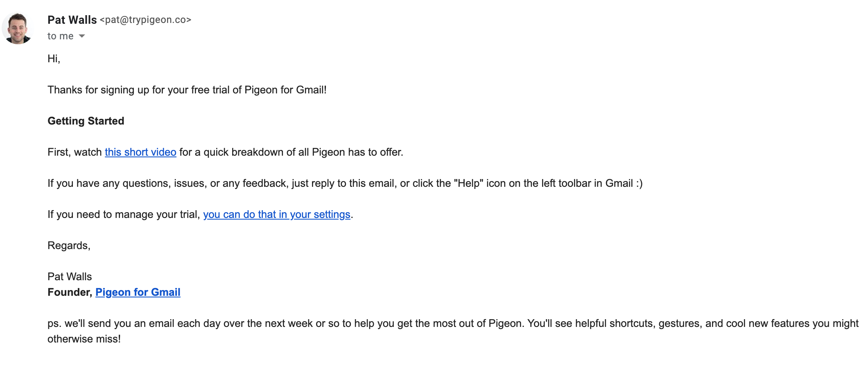Open the "this short video" link
The width and height of the screenshot is (868, 381).
(x=140, y=152)
